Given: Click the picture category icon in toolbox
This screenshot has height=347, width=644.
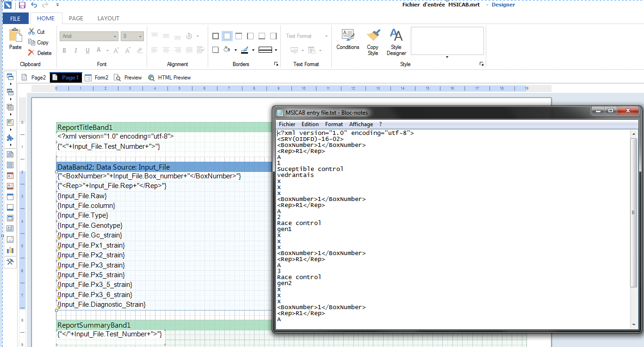Looking at the screenshot, I should pos(10,122).
